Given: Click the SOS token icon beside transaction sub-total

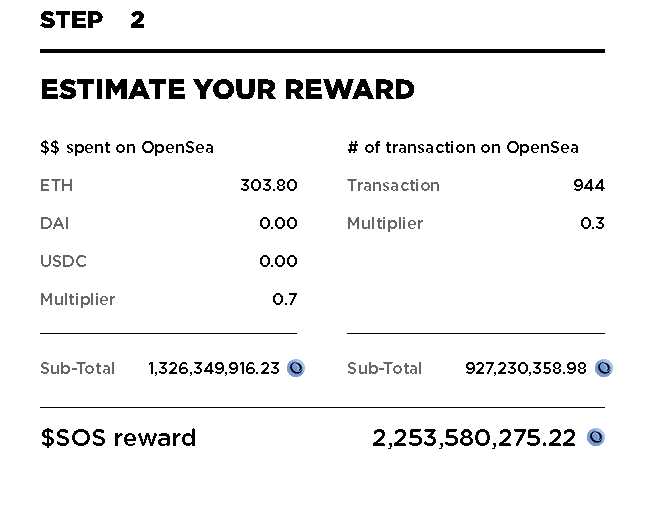Looking at the screenshot, I should (603, 368).
